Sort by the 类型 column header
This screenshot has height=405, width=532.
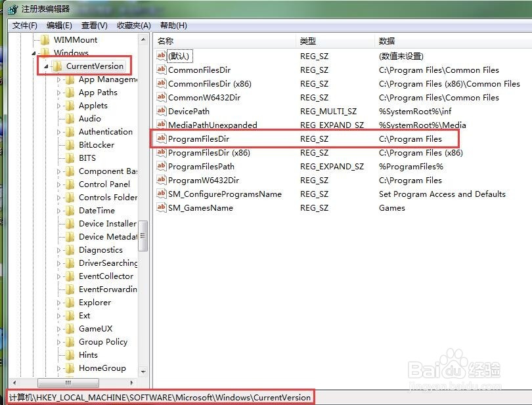(335, 41)
